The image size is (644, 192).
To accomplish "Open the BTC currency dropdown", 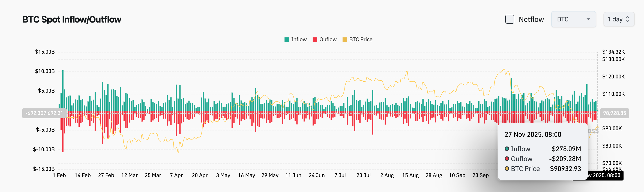I will (x=573, y=19).
